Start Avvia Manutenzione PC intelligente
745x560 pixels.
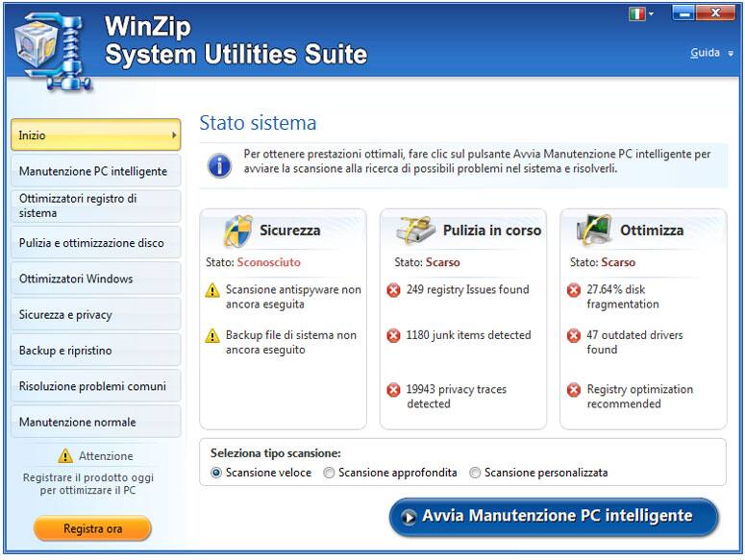[554, 517]
